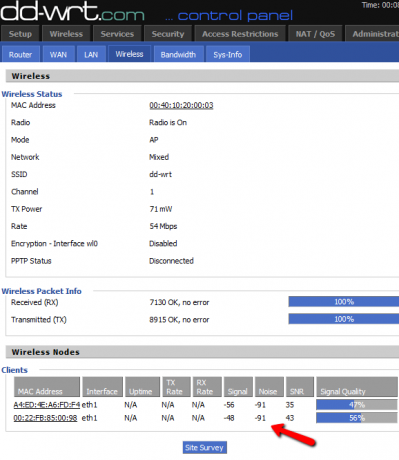Click the Signal column header
This screenshot has width=399, height=460.
pyautogui.click(x=238, y=387)
